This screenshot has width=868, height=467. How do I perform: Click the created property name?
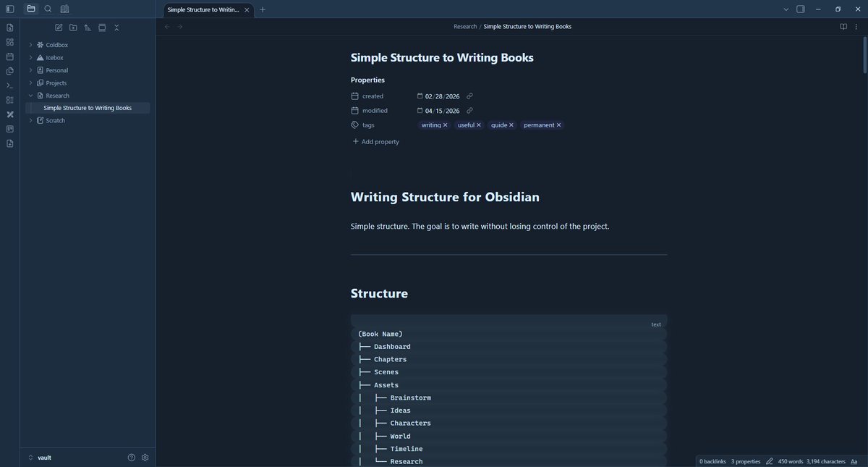[373, 96]
